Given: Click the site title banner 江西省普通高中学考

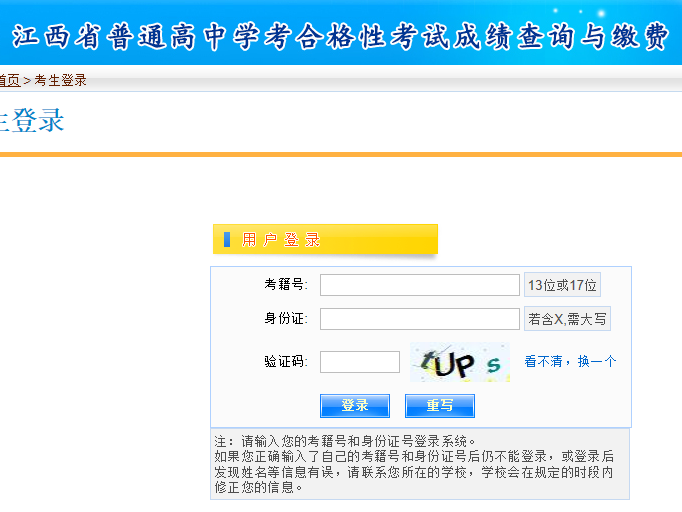Looking at the screenshot, I should [x=341, y=36].
